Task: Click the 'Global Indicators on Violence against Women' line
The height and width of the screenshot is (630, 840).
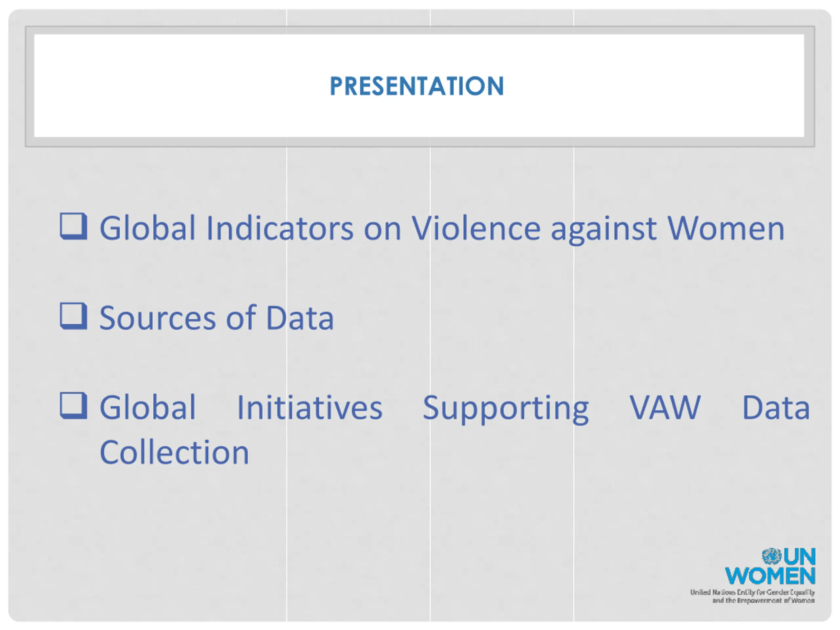Action: (x=442, y=229)
